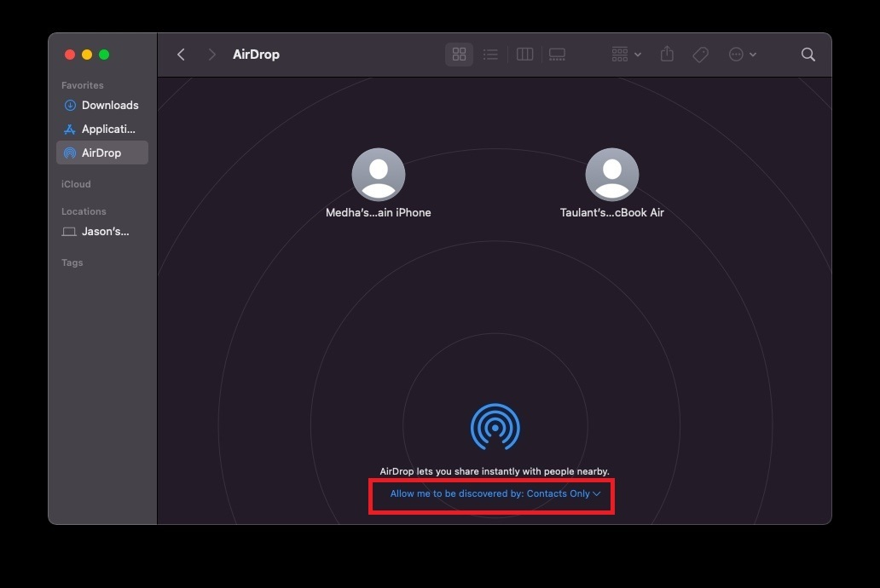Click the iCloud section header
The width and height of the screenshot is (880, 588).
pos(76,184)
